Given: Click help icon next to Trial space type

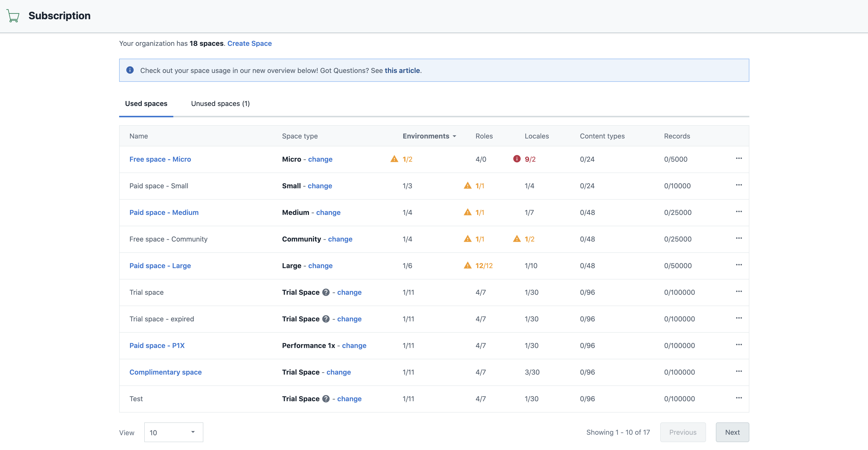Looking at the screenshot, I should (x=325, y=292).
